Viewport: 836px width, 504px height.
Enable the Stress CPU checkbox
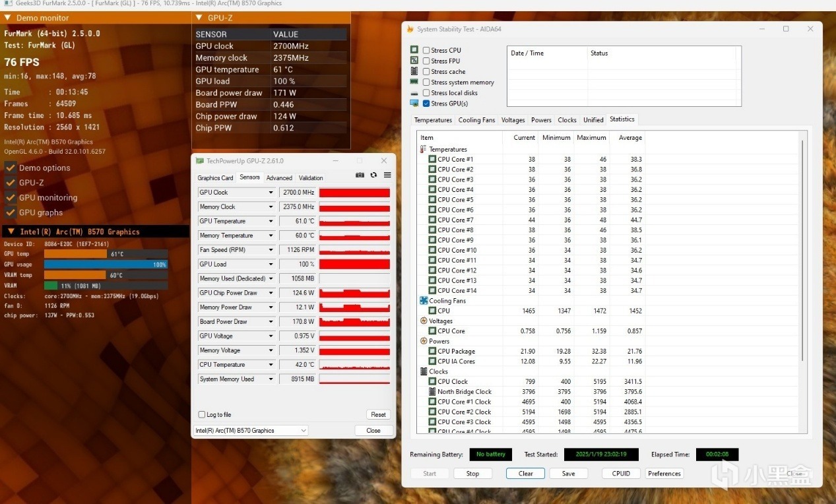pyautogui.click(x=426, y=50)
